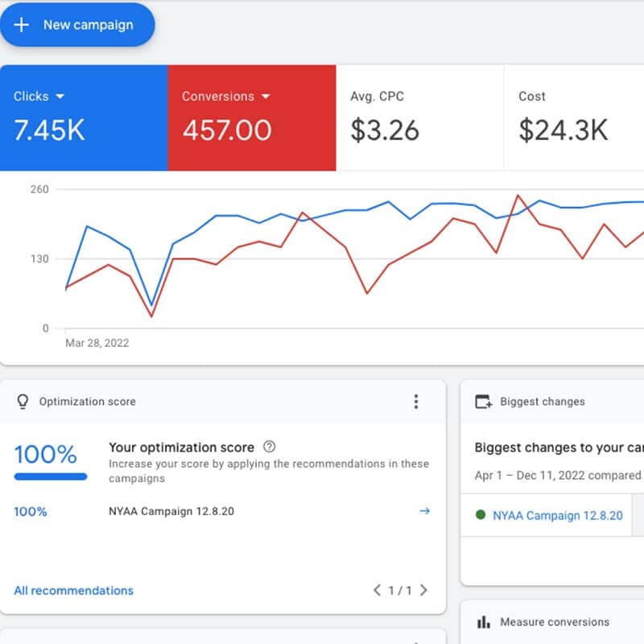
Task: Click the help icon beside Your optimization score
Action: (270, 447)
